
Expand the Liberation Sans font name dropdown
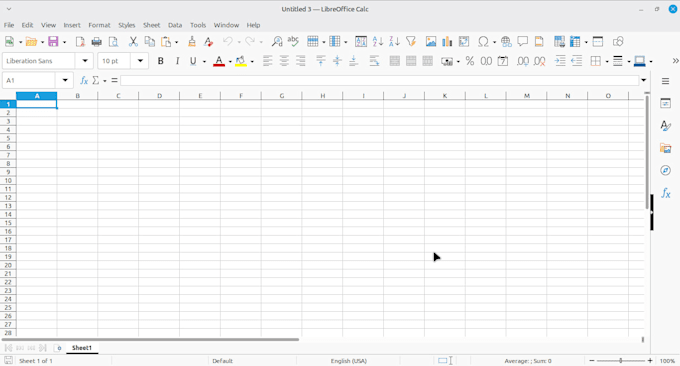[85, 61]
